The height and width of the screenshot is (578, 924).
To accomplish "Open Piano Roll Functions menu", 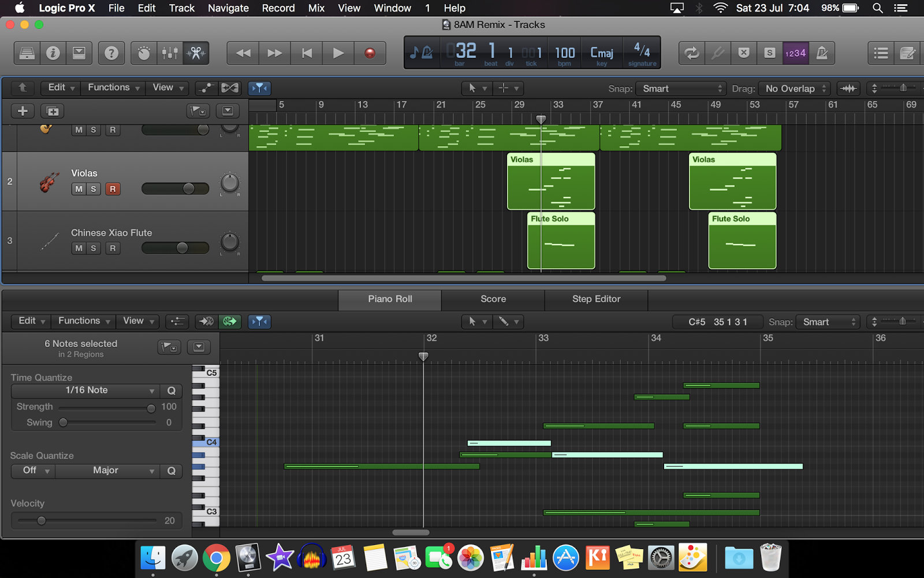I will pos(84,321).
